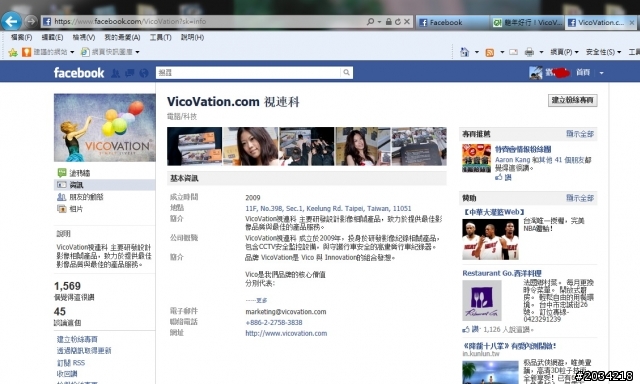Go back with the browser back arrow
This screenshot has height=384, width=640.
point(11,21)
